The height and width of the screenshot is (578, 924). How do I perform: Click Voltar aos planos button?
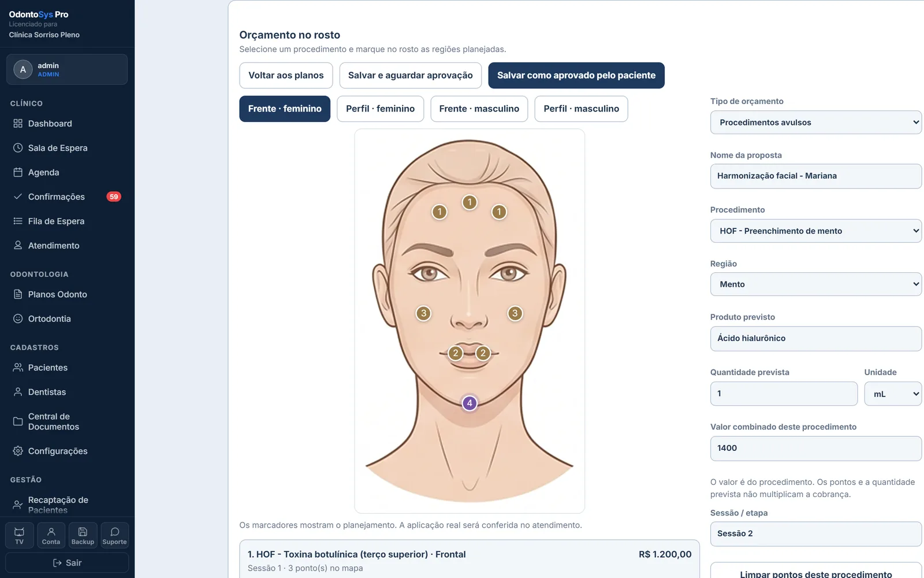point(286,76)
